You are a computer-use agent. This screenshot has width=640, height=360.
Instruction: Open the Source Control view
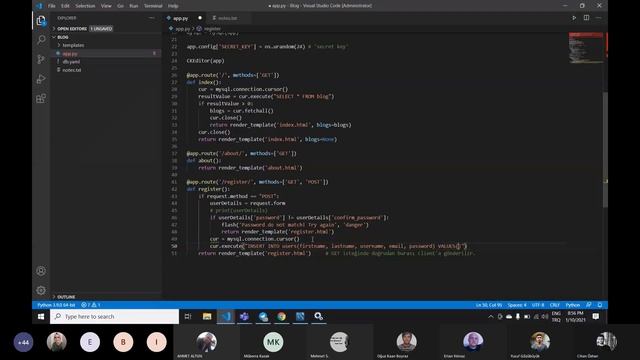coord(41,59)
